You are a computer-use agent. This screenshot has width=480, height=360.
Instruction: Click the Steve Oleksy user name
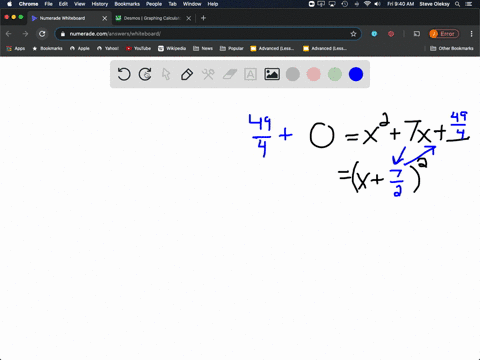435,4
